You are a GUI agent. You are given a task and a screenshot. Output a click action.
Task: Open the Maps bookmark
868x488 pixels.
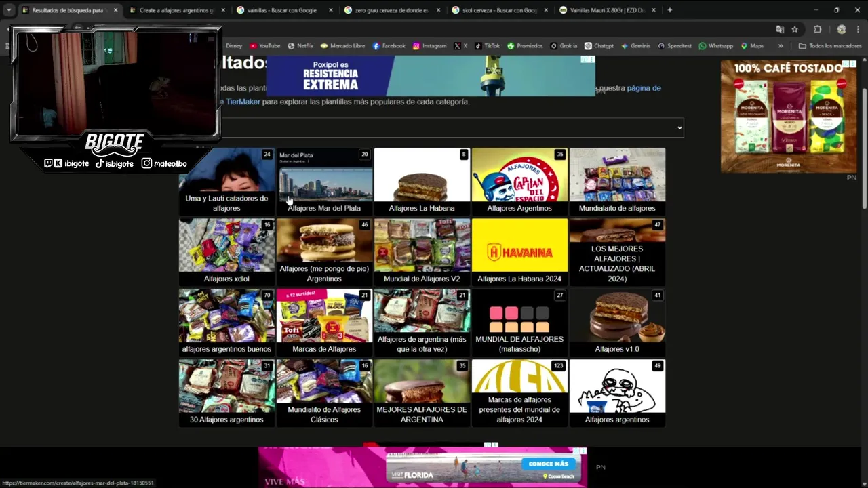click(752, 46)
